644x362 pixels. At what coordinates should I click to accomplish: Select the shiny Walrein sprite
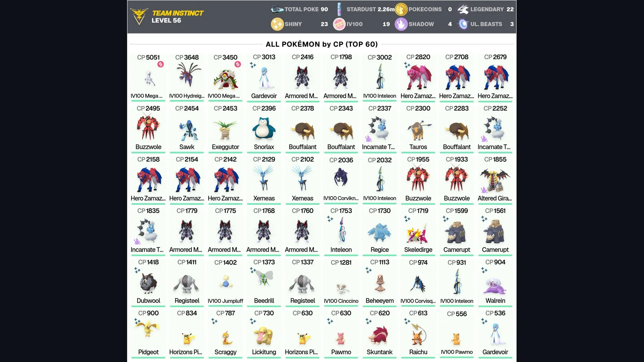(x=495, y=286)
